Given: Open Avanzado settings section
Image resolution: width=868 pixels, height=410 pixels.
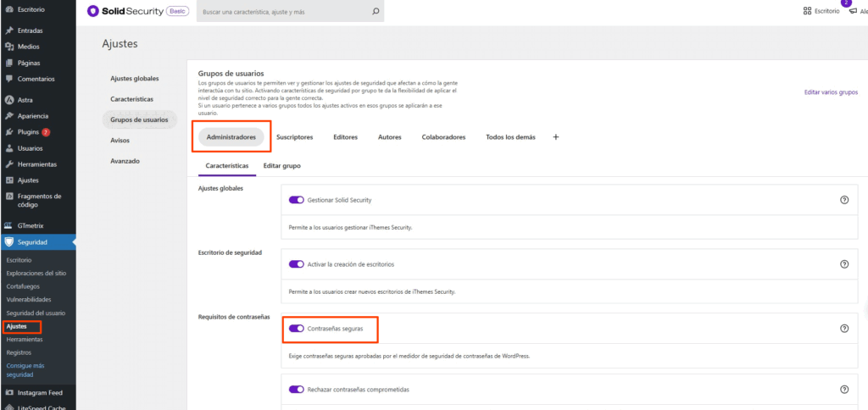Looking at the screenshot, I should (125, 161).
